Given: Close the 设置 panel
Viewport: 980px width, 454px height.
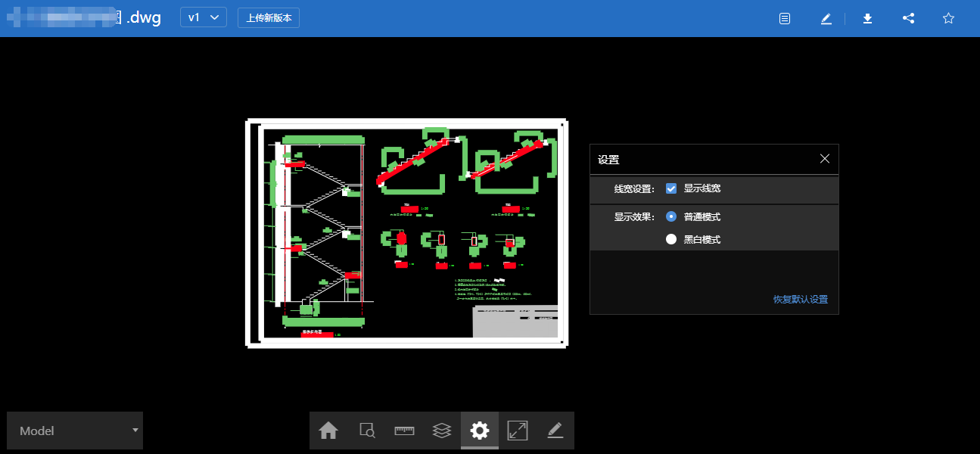Looking at the screenshot, I should (825, 159).
